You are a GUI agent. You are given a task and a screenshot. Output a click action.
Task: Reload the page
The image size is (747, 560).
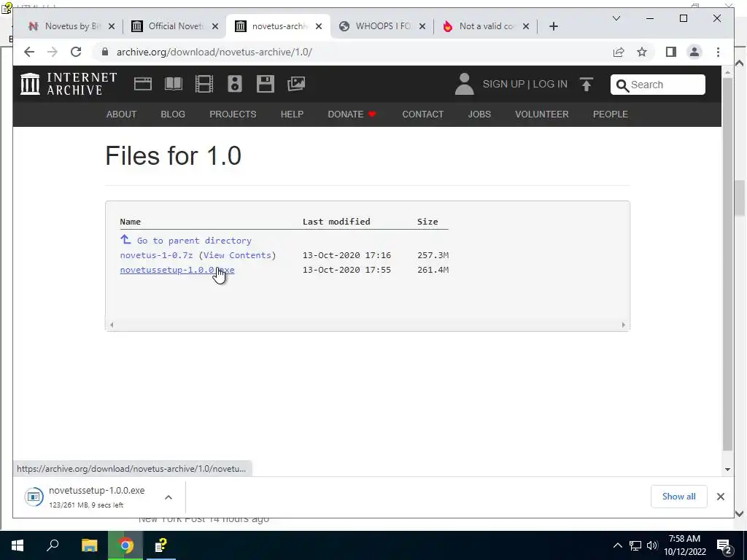[x=76, y=52]
